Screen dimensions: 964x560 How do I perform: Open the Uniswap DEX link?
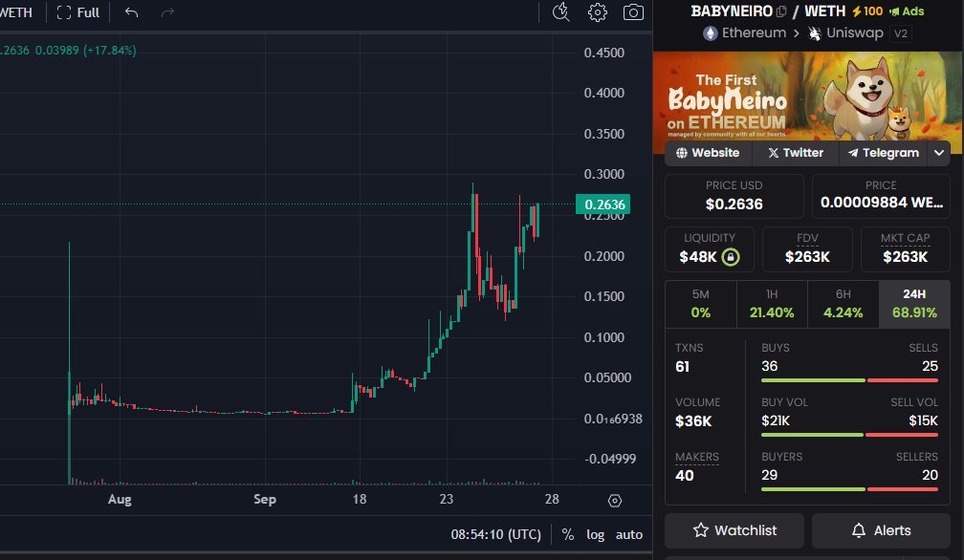click(x=846, y=33)
